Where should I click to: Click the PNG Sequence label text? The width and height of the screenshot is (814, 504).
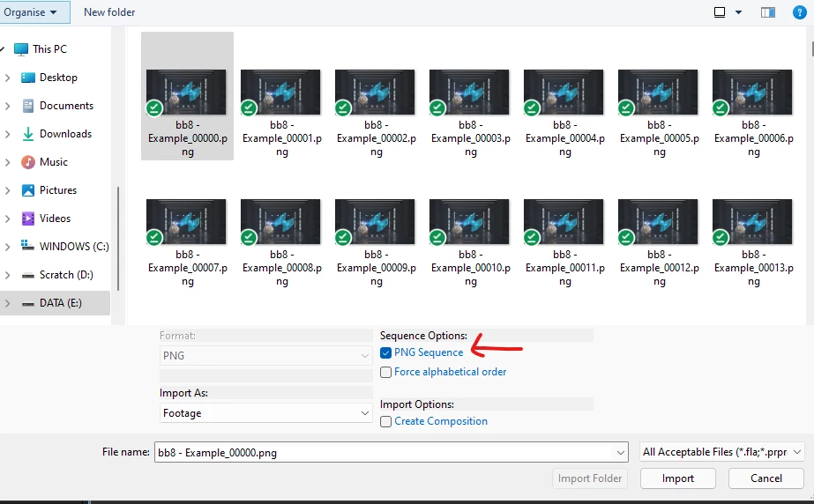(x=429, y=352)
